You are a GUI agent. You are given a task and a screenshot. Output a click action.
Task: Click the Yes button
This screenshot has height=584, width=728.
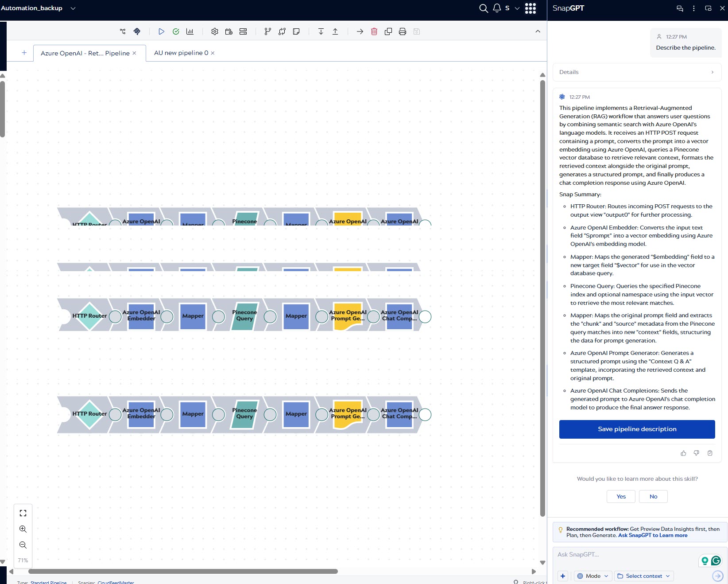point(621,497)
